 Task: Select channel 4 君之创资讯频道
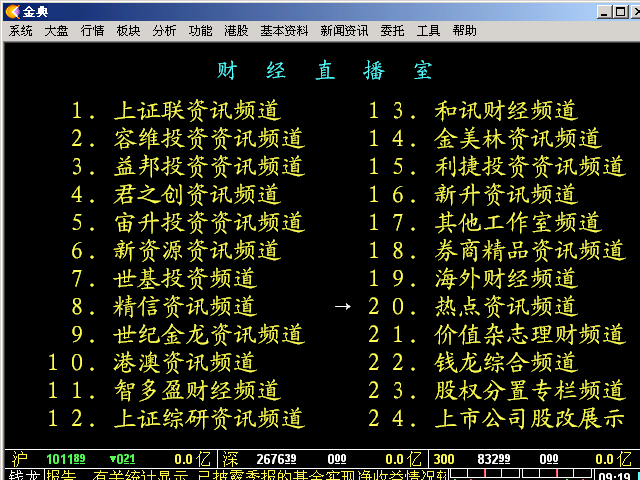(x=176, y=194)
